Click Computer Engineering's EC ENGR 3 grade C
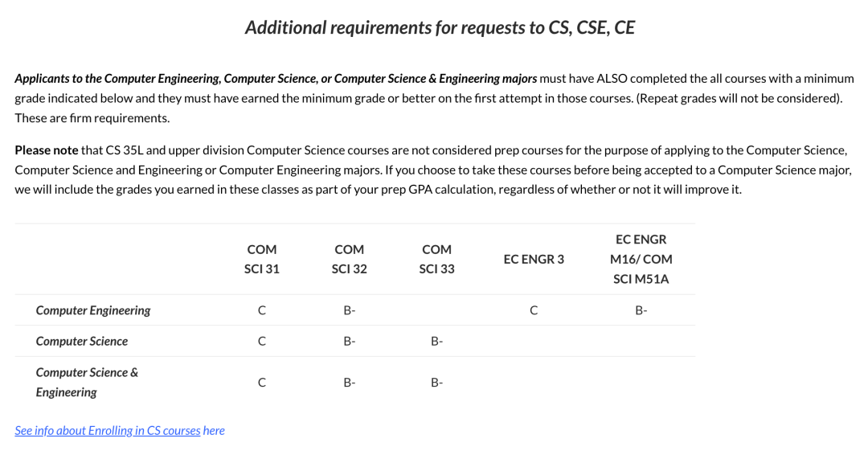This screenshot has width=868, height=455. [x=534, y=310]
